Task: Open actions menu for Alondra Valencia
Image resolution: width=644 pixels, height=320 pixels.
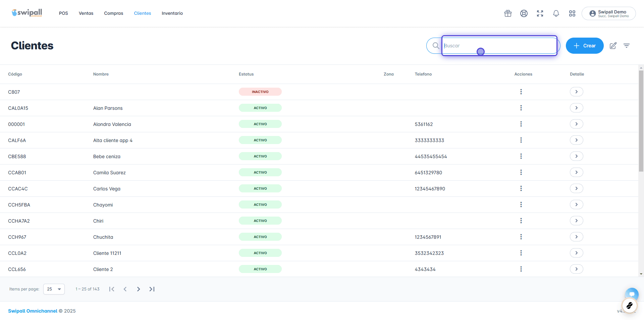Action: [x=521, y=124]
